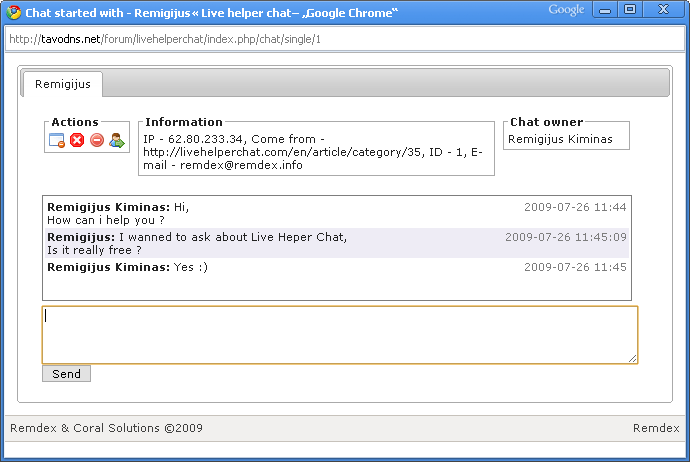Click the red octagon X icon in Actions
Viewport: 690px width, 462px height.
(x=77, y=140)
